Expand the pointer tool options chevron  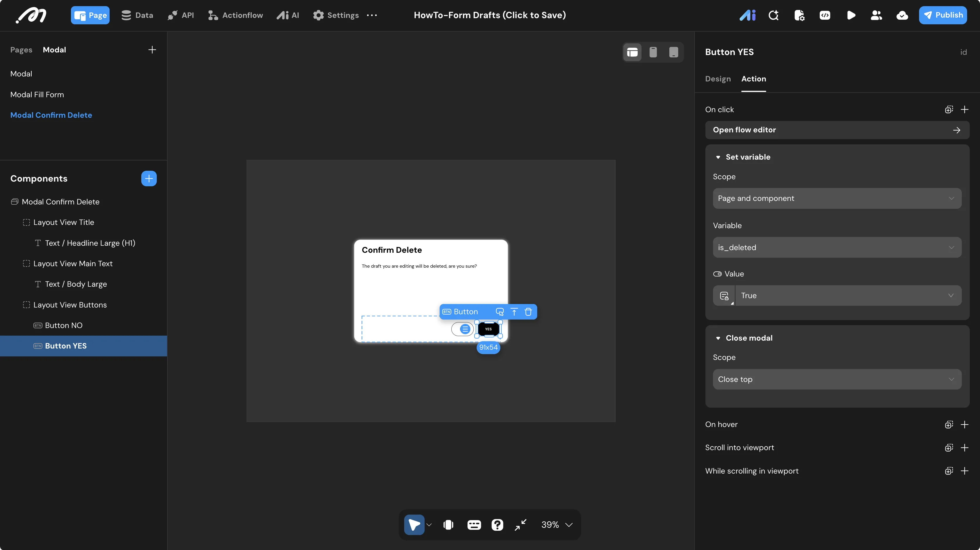pyautogui.click(x=429, y=525)
